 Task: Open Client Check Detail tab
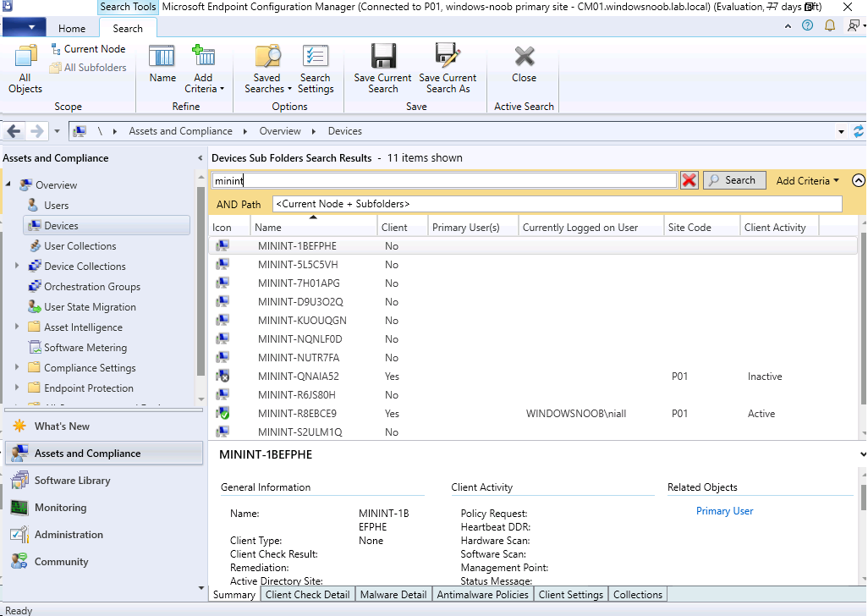click(307, 594)
